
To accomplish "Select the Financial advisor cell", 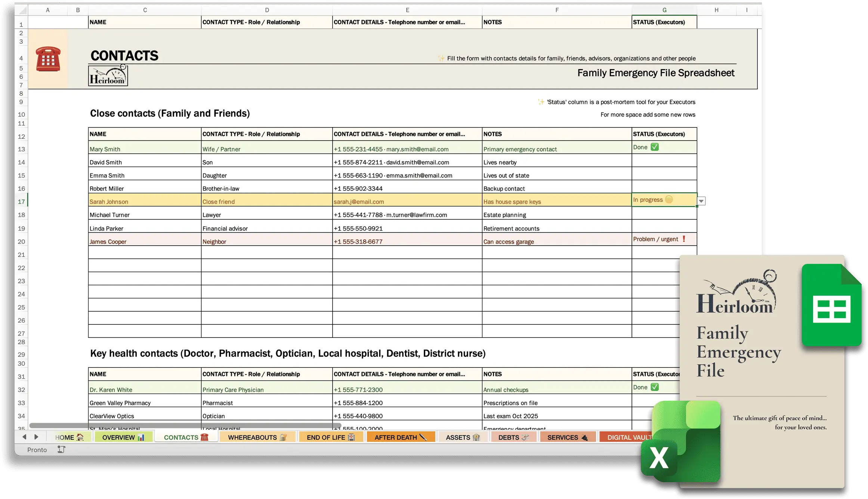I will click(x=267, y=227).
